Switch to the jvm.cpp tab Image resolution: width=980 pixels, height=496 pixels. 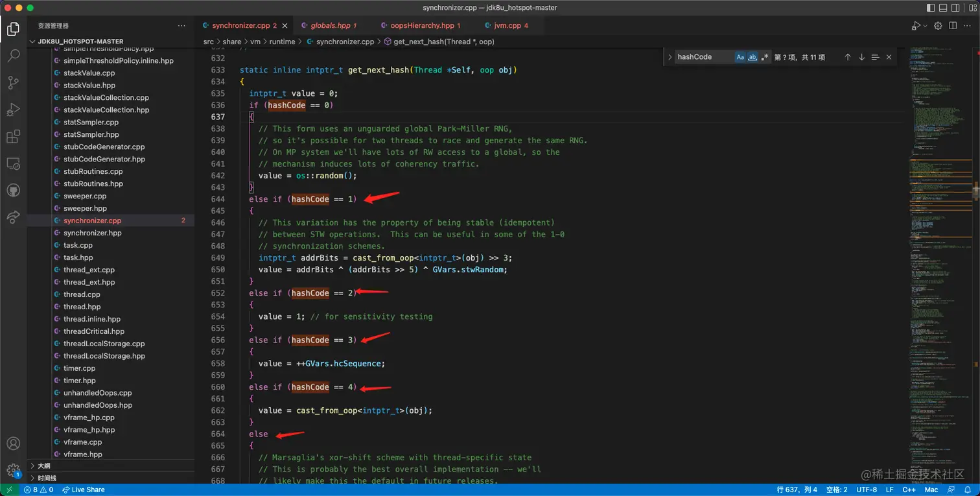506,25
